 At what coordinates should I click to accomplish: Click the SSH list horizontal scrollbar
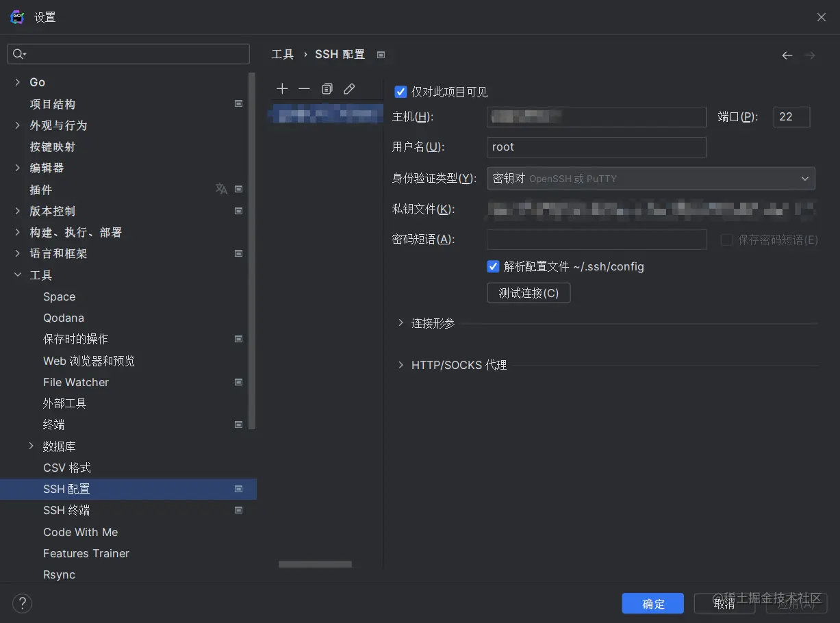click(315, 564)
